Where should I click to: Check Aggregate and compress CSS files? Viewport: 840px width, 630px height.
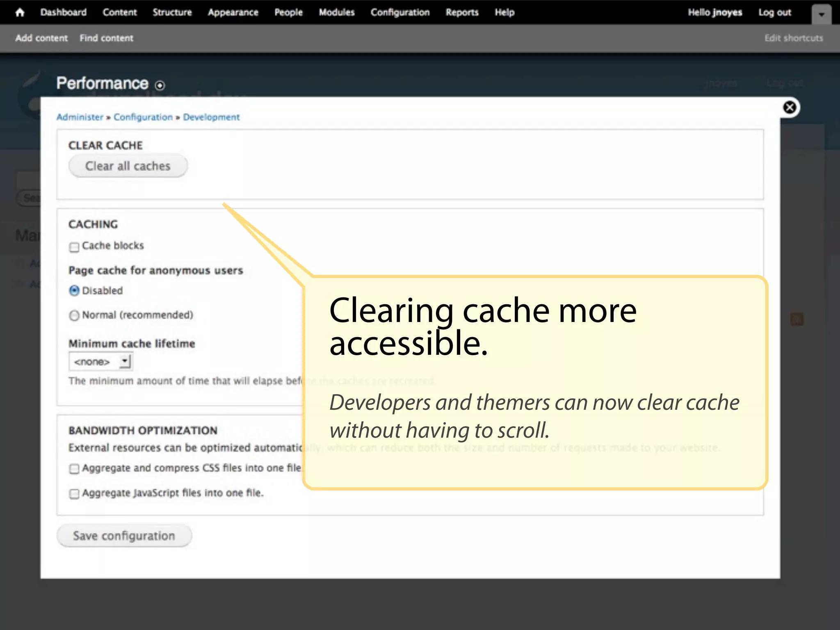74,469
